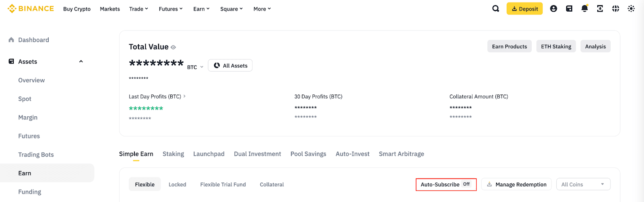Open the search magnifier icon
Screen dimensions: 644x202
495,8
